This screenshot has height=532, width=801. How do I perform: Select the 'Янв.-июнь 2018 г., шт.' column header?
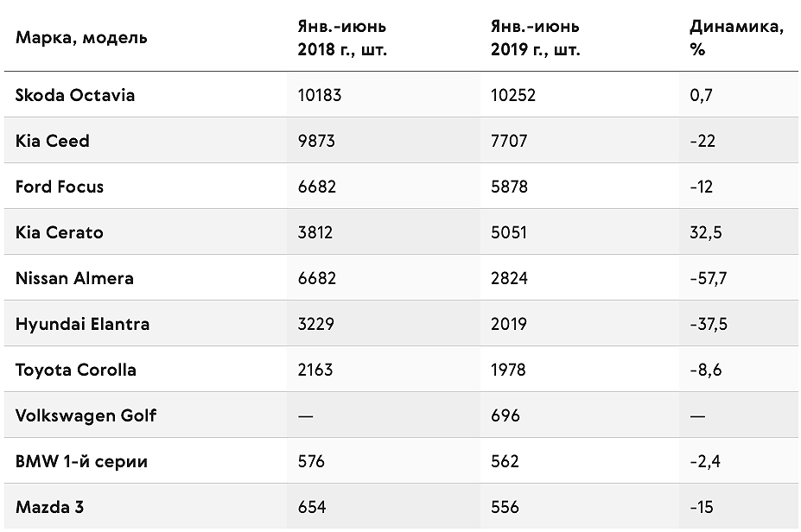[x=342, y=38]
